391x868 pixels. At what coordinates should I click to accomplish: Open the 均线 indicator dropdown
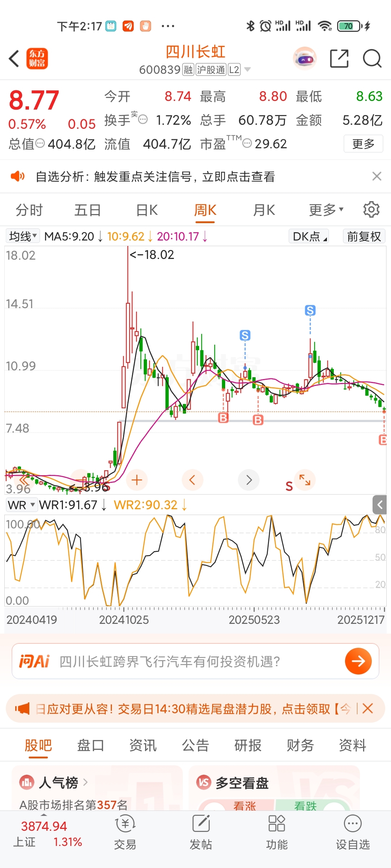(x=23, y=236)
